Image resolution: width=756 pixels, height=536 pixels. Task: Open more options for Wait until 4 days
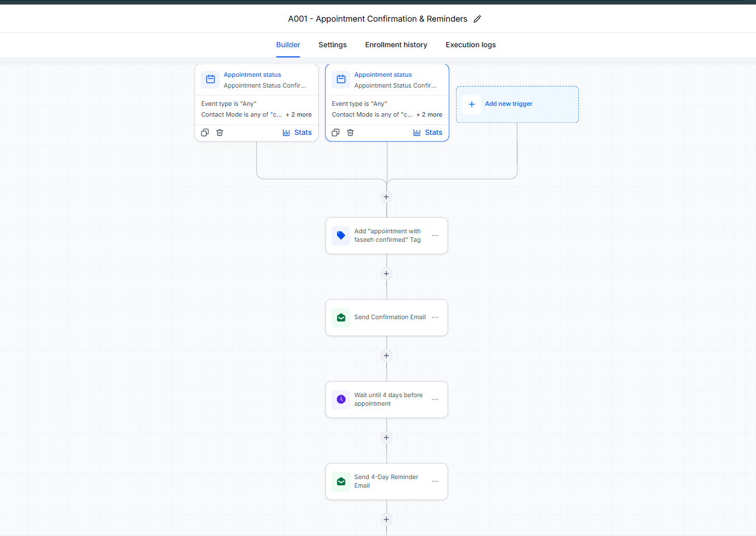pyautogui.click(x=435, y=399)
